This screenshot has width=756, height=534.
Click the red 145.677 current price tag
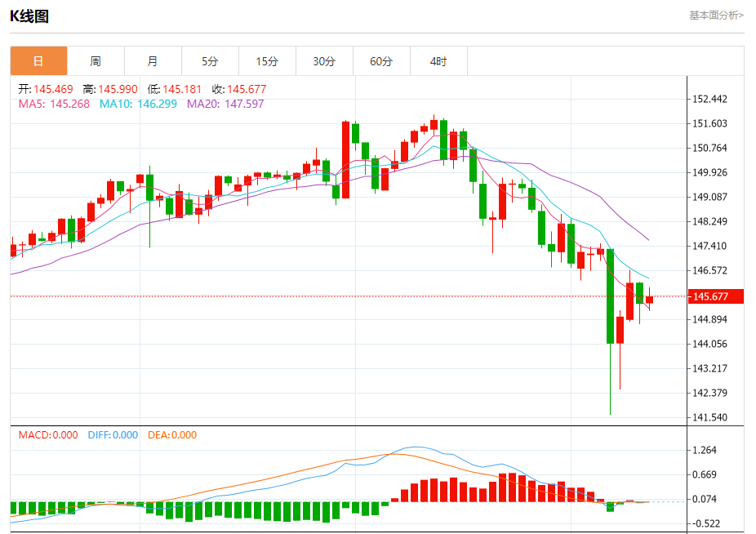(716, 296)
